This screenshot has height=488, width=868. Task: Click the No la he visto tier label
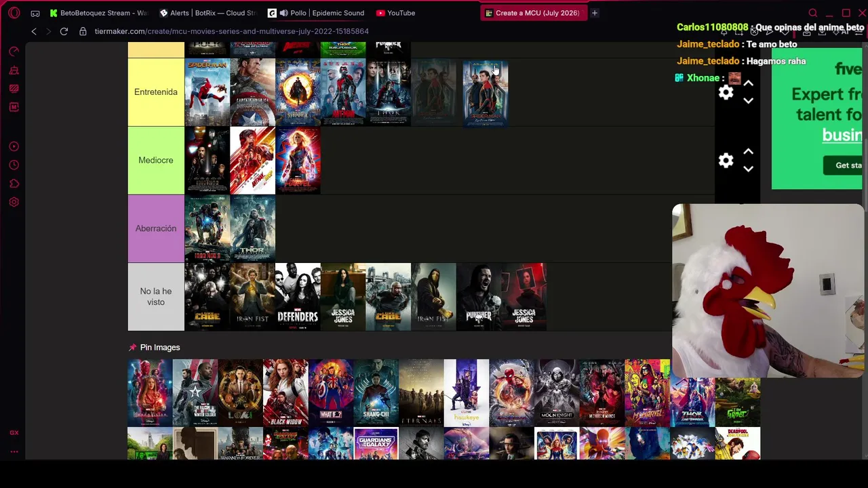(156, 297)
